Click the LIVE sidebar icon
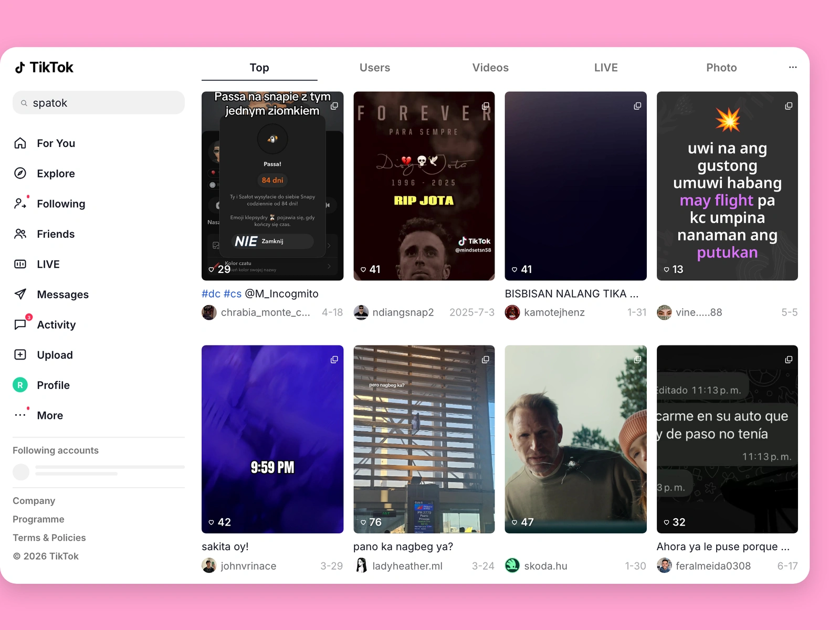840x630 pixels. click(x=20, y=264)
